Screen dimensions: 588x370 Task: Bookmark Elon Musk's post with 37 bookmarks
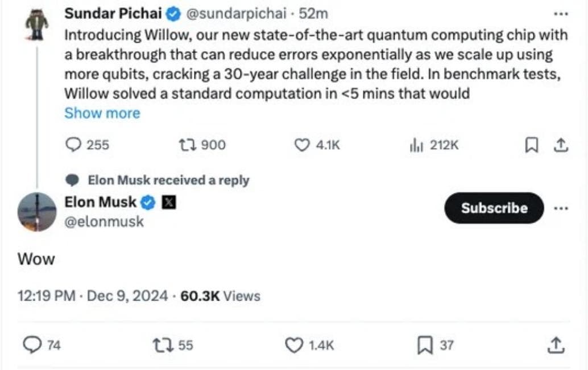424,344
